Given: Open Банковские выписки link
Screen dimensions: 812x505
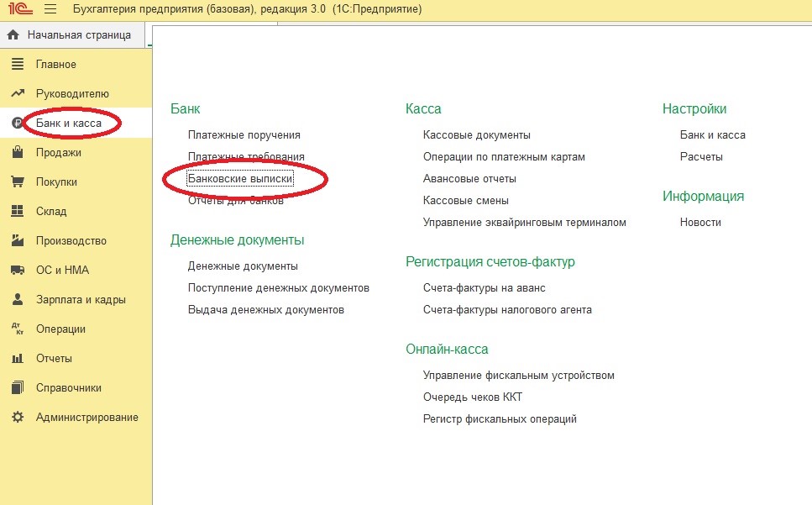Looking at the screenshot, I should (240, 179).
